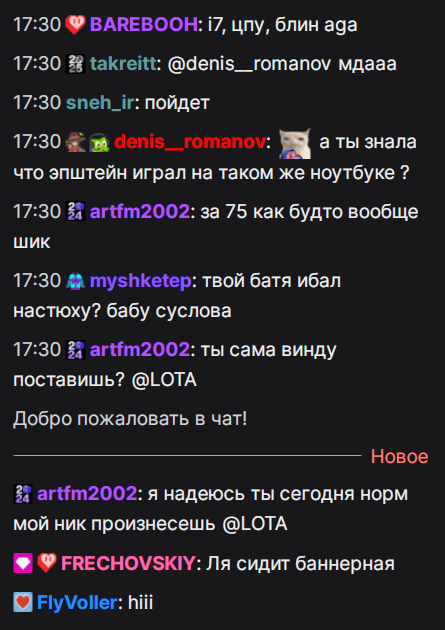Viewport: 445px width, 630px height.
Task: Click the FRECHOVSKIY username
Action: pyautogui.click(x=128, y=563)
